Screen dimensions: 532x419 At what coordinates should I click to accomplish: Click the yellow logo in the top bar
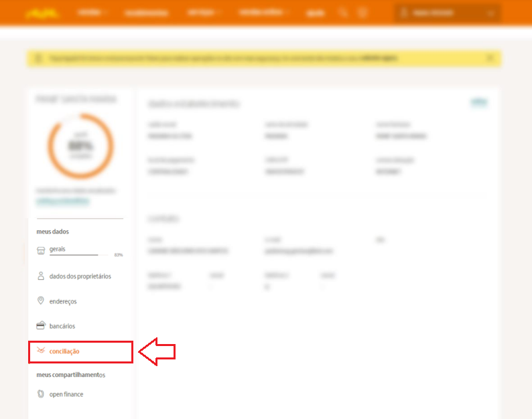(x=42, y=13)
